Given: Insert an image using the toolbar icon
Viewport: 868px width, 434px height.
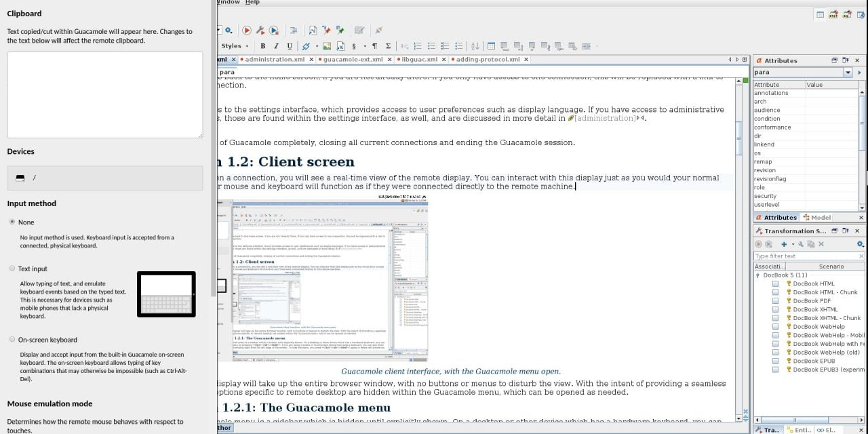Looking at the screenshot, I should 327,46.
